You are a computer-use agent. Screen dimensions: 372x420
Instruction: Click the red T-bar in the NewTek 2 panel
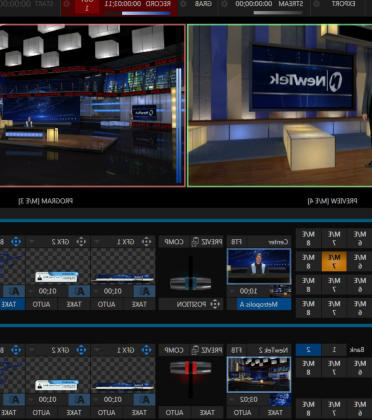(190, 368)
